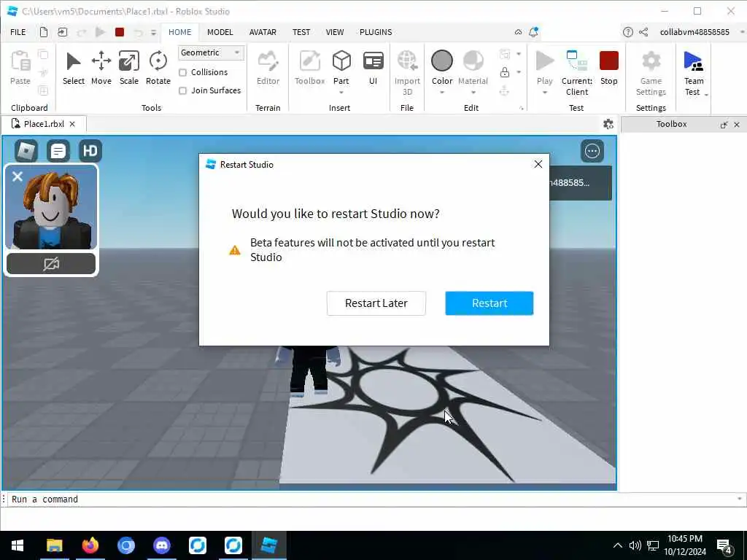Open the Roblox menu icon in viewport
Screen dimensions: 747x560
26,152
